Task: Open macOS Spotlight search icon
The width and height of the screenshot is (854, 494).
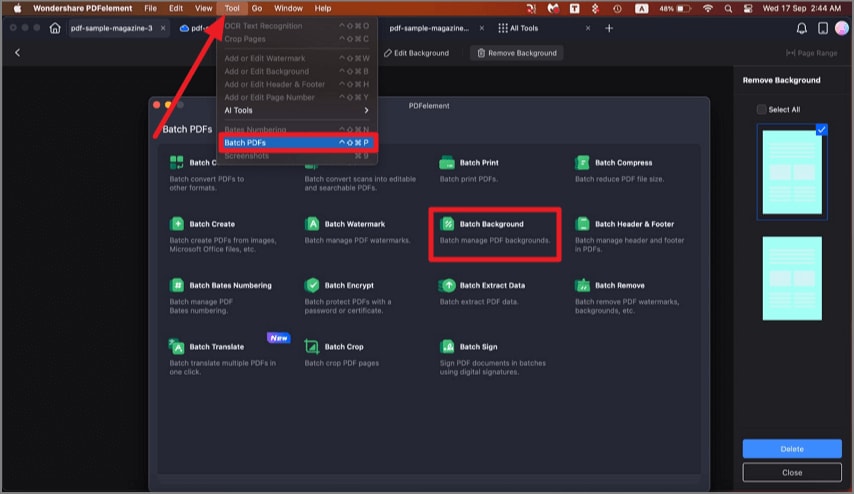Action: [x=728, y=8]
